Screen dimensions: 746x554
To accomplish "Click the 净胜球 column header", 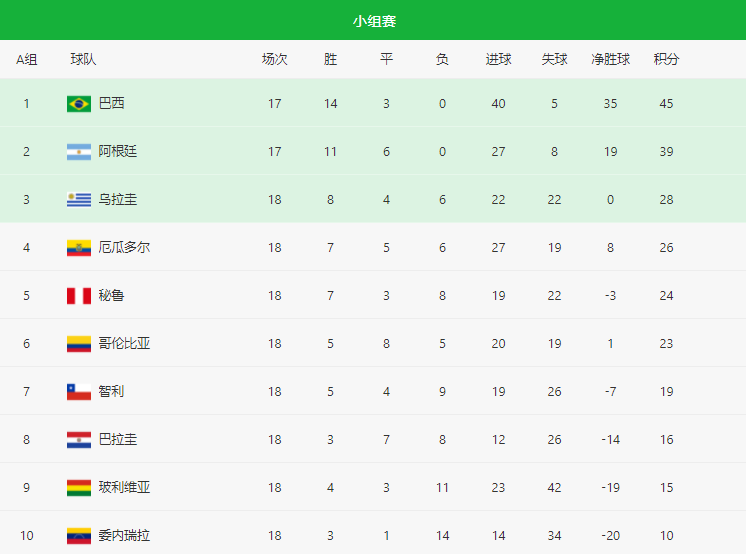I will click(x=610, y=59).
